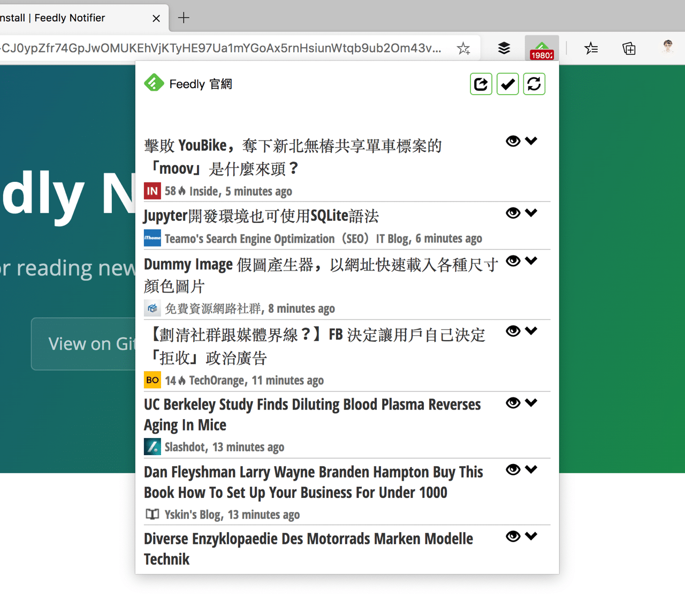This screenshot has height=616, width=685.
Task: Open Feedly 官網 link in popup header
Action: click(201, 84)
